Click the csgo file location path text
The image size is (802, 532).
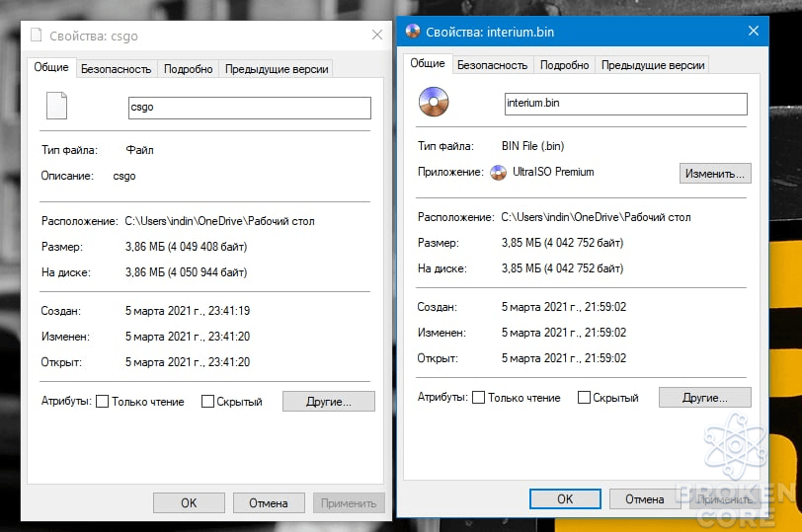[x=220, y=221]
